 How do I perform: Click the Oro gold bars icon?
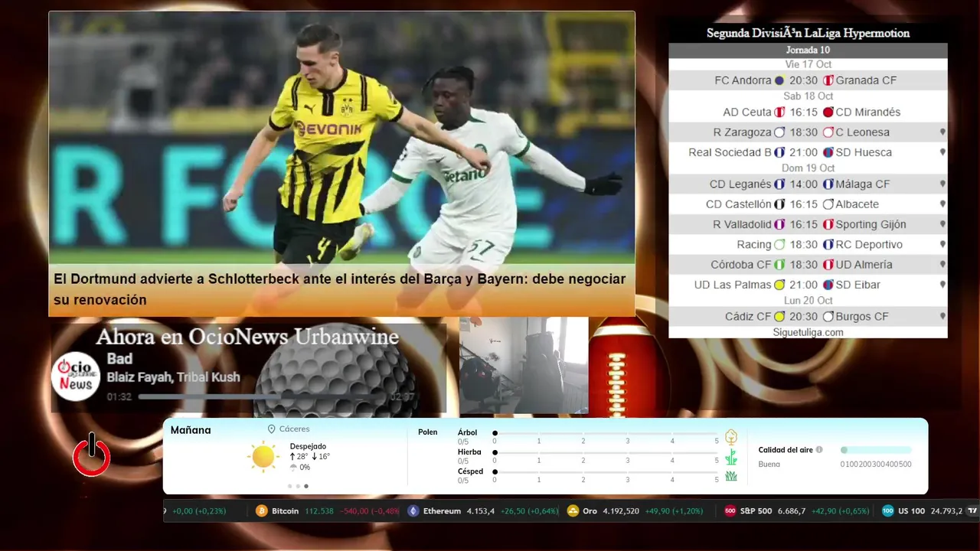click(x=573, y=511)
